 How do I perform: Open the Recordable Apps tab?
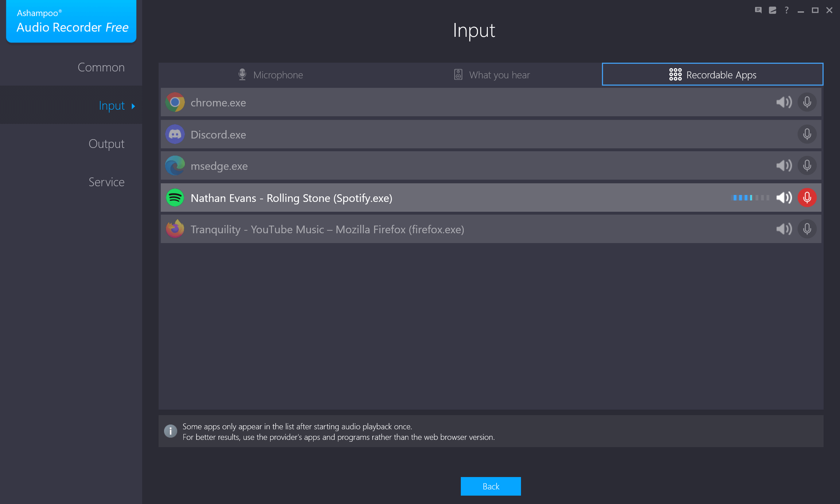712,74
